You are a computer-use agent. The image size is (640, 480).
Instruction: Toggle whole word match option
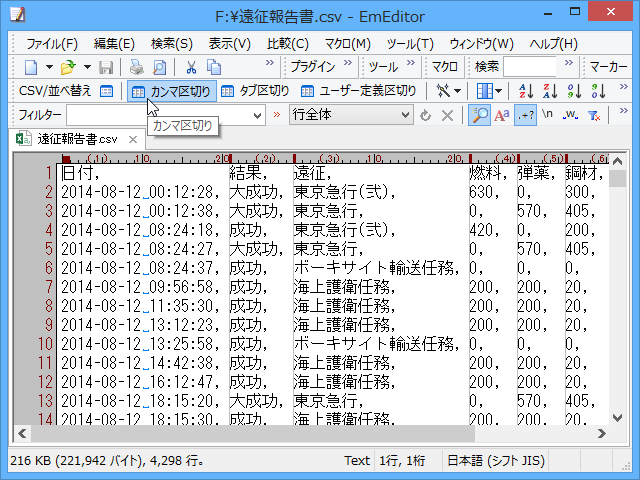pyautogui.click(x=570, y=115)
